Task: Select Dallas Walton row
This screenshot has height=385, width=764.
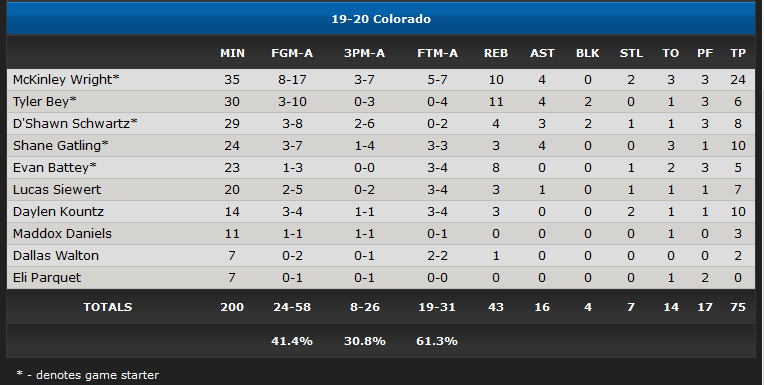Action: (381, 255)
